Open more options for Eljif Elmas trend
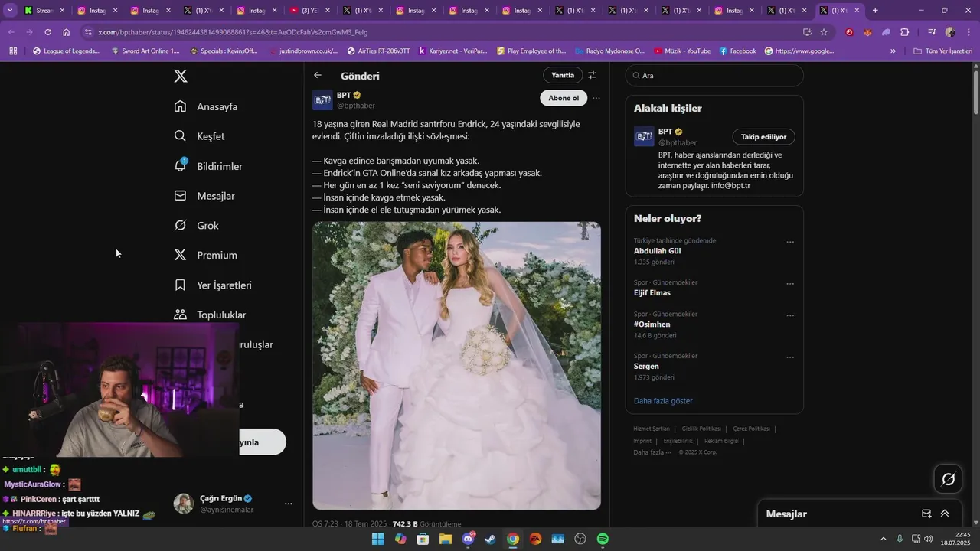Screen dimensions: 980x551 [790, 284]
